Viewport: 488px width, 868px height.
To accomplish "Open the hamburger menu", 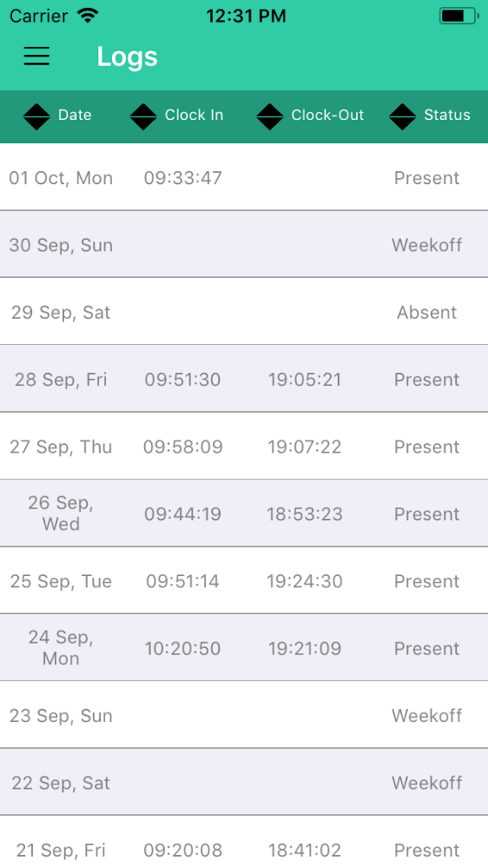I will (37, 56).
